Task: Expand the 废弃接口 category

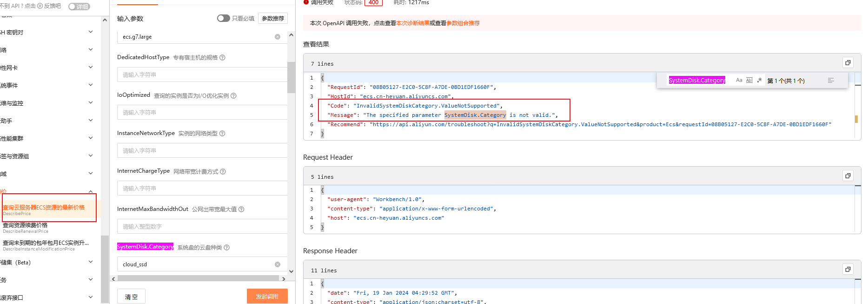Action: point(91,297)
